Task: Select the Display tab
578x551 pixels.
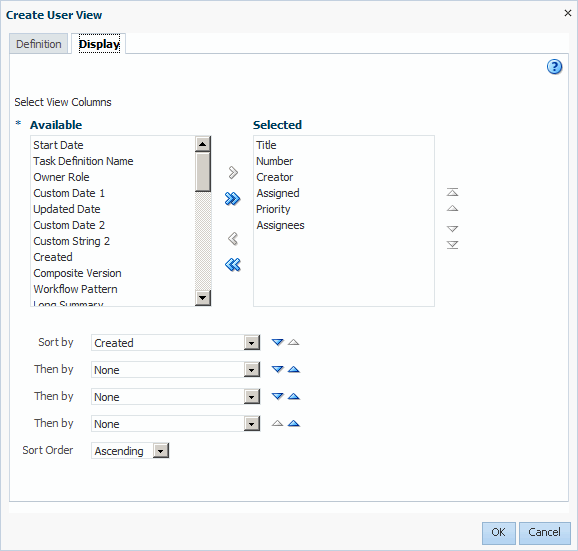Action: pyautogui.click(x=99, y=44)
